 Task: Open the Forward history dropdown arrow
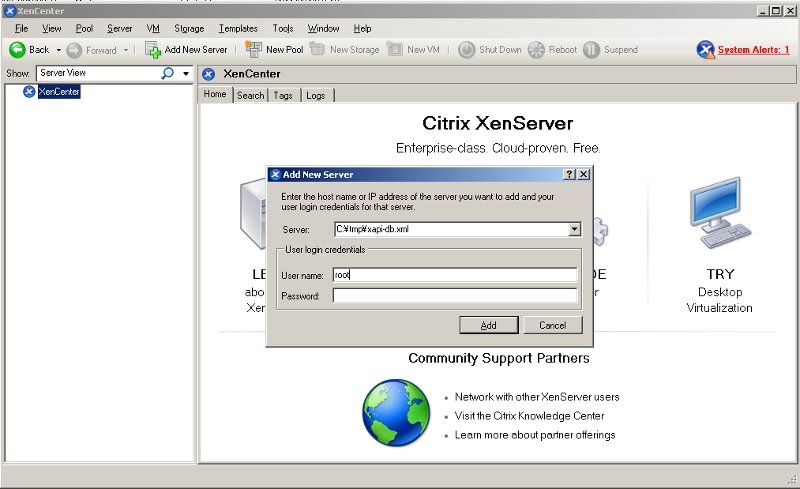[x=126, y=50]
